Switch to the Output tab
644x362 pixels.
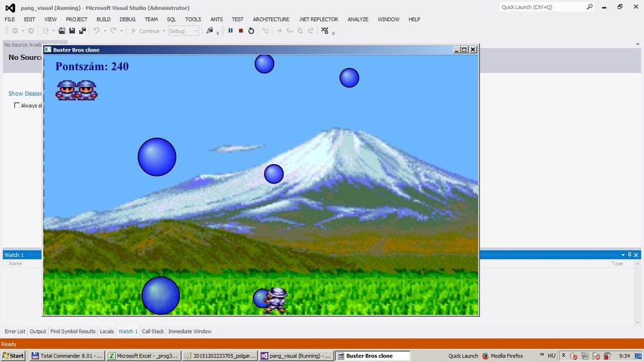(38, 331)
